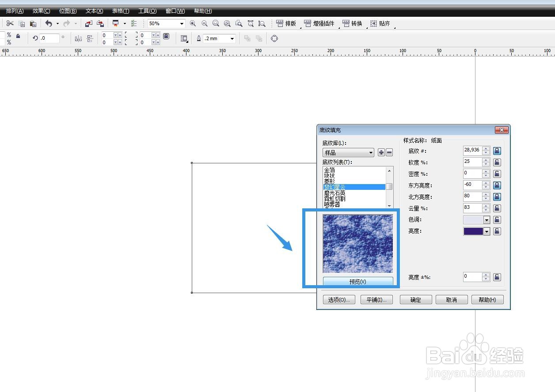Toggle lock for 底纹 # parameter
Screen dimensions: 555x392
coord(497,151)
